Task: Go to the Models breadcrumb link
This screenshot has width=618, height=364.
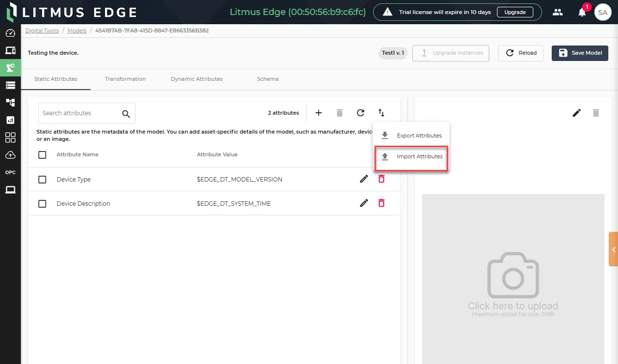Action: pyautogui.click(x=77, y=30)
